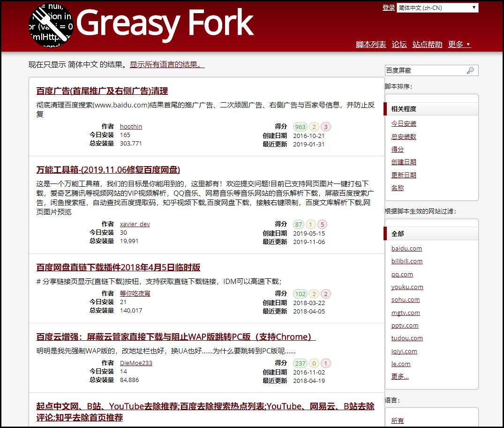Filter scripts by bilibili.com
504x428 pixels.
(406, 261)
